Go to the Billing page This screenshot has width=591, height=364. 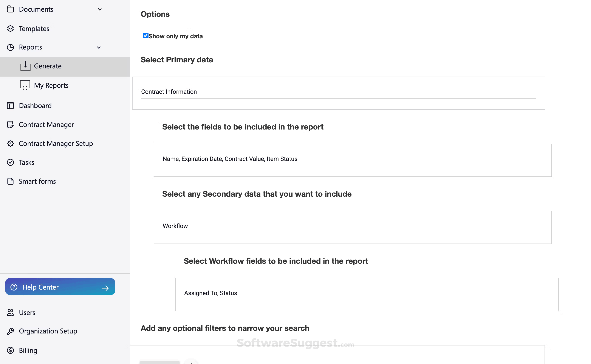pyautogui.click(x=28, y=350)
